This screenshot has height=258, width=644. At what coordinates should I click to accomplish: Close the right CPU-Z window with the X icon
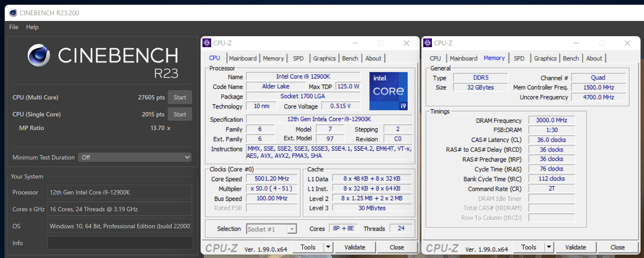[627, 43]
